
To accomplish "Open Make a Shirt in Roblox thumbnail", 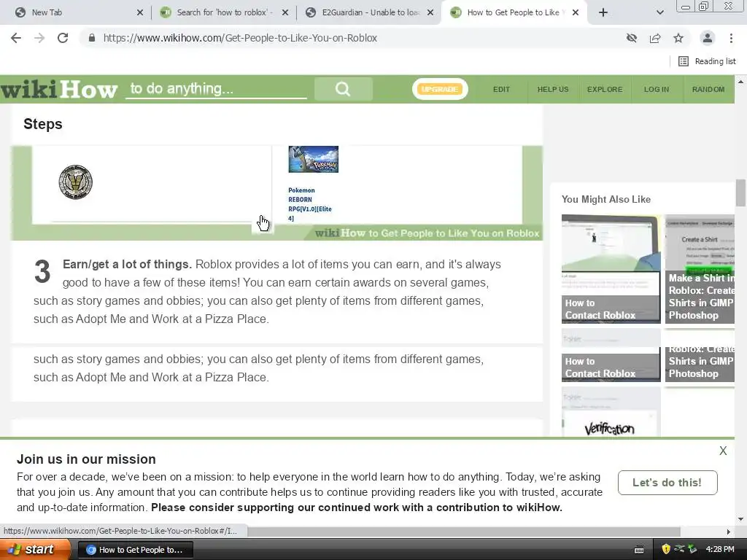I will coord(700,269).
